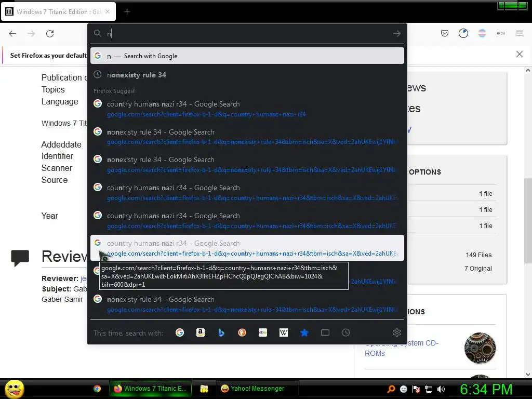
Task: Click the 'Topics' metadata label
Action: pyautogui.click(x=53, y=89)
